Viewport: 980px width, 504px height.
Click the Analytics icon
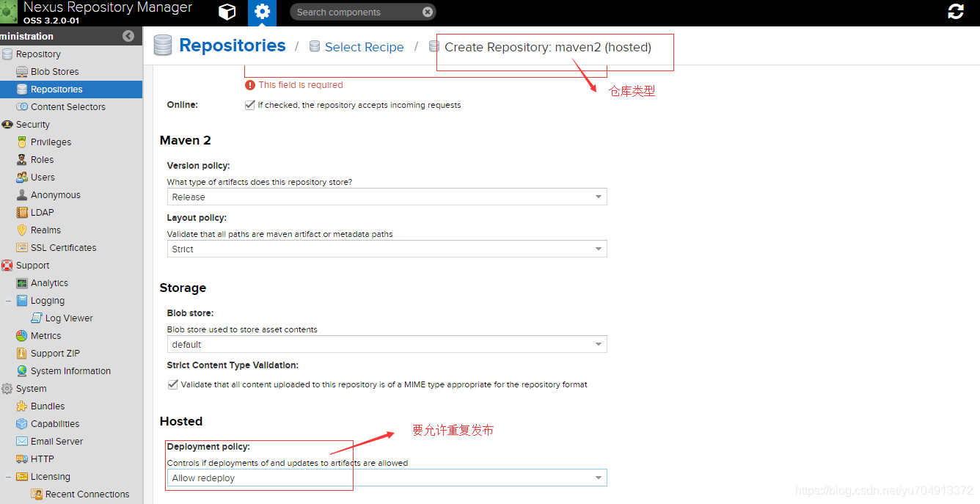(x=22, y=283)
